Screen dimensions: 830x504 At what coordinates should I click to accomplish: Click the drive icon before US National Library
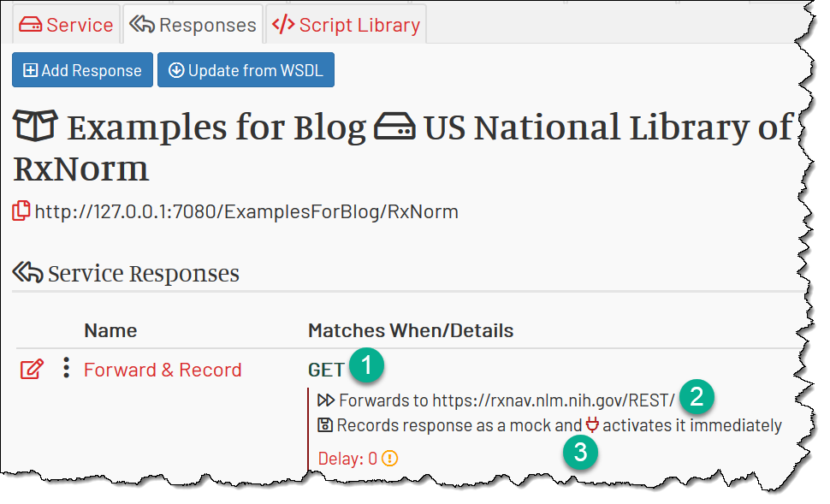point(394,126)
